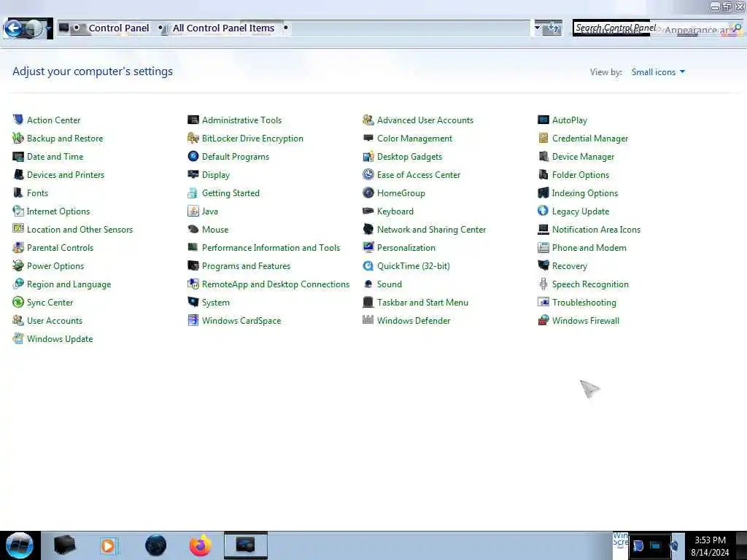Image resolution: width=747 pixels, height=560 pixels.
Task: Open Phone and Modem link
Action: [589, 248]
